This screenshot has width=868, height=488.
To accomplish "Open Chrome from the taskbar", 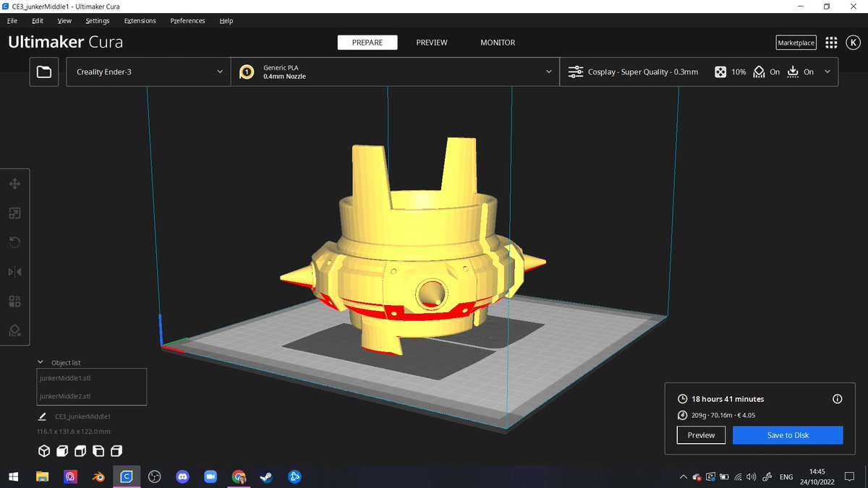I will tap(238, 477).
